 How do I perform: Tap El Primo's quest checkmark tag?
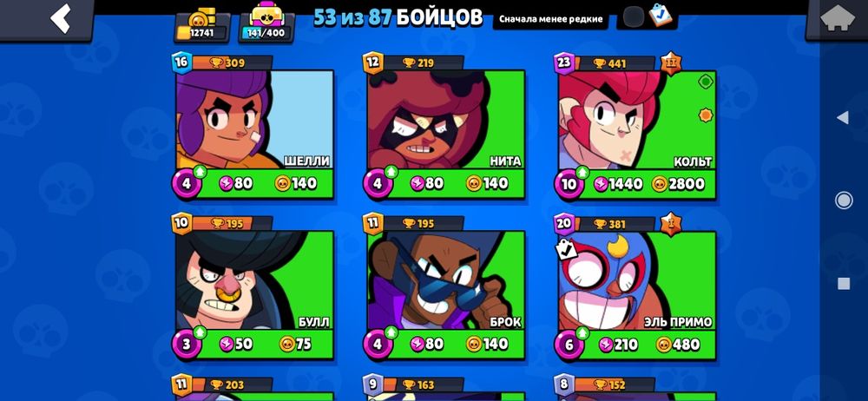click(566, 250)
